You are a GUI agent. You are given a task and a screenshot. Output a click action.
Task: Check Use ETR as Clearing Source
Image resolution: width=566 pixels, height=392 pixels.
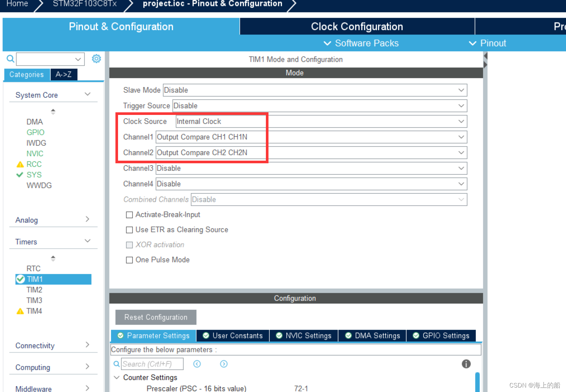(x=129, y=229)
